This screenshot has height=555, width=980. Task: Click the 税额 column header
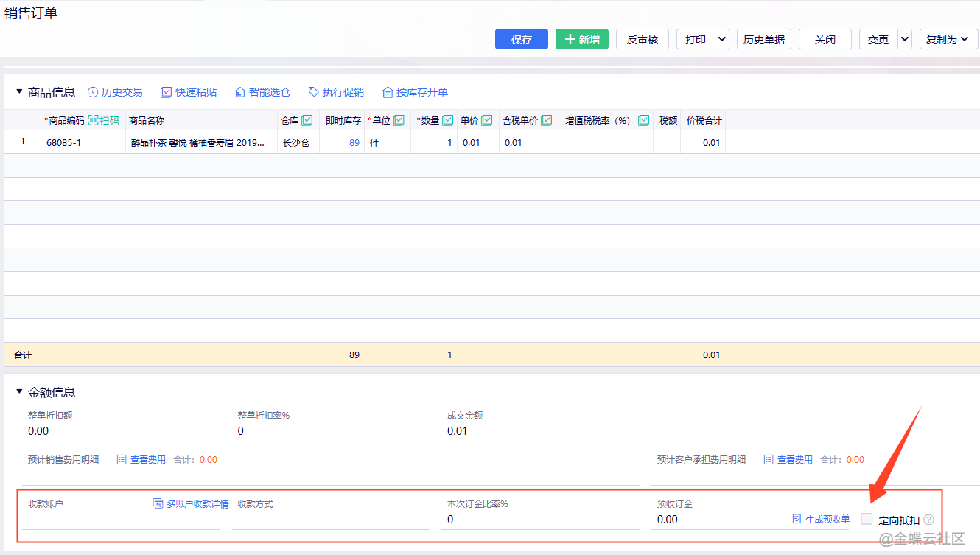tap(668, 120)
